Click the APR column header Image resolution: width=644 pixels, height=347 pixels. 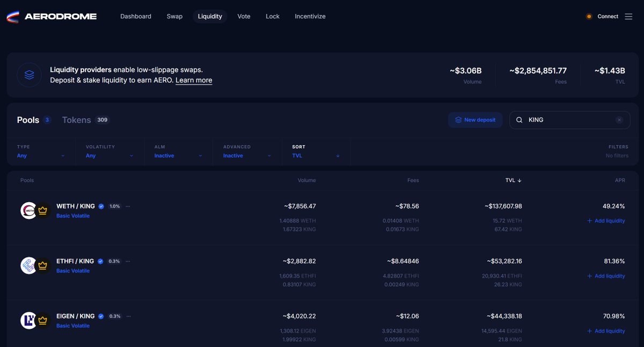tap(620, 180)
